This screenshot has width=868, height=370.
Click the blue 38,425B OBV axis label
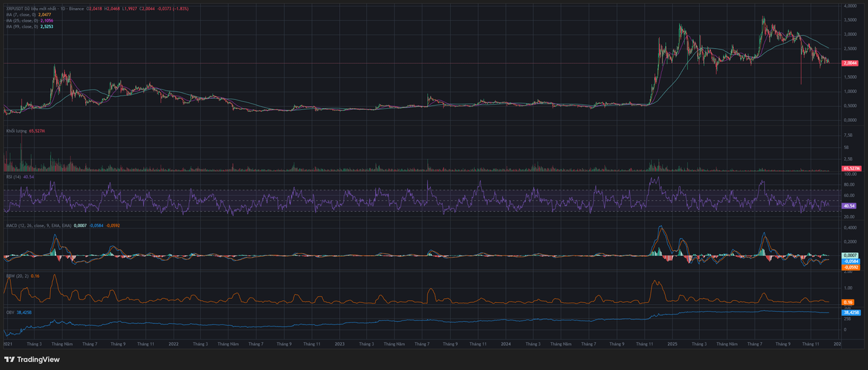850,313
